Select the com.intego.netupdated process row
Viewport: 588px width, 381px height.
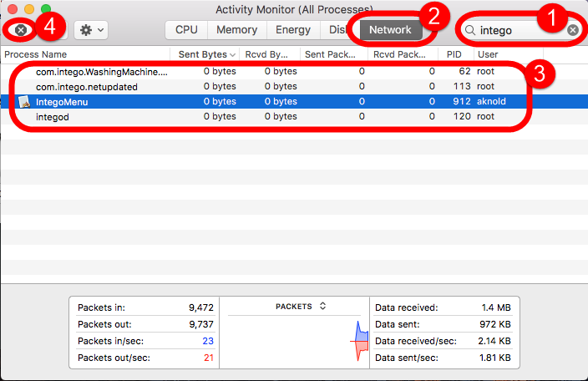87,87
